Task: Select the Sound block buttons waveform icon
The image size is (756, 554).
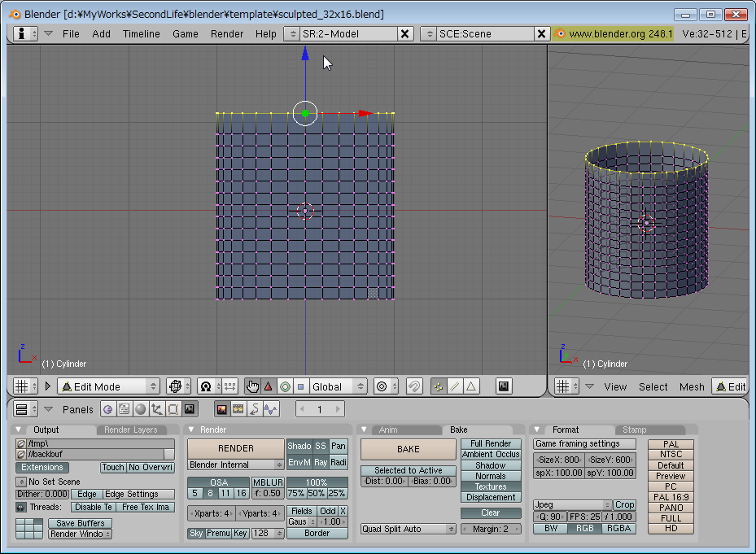Action: click(271, 410)
